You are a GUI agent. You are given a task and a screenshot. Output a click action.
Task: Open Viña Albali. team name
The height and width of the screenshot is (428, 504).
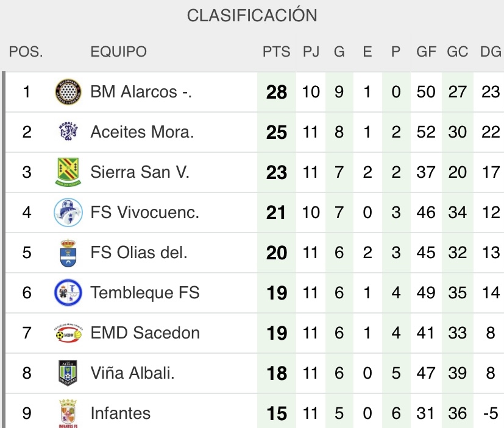[x=132, y=373]
